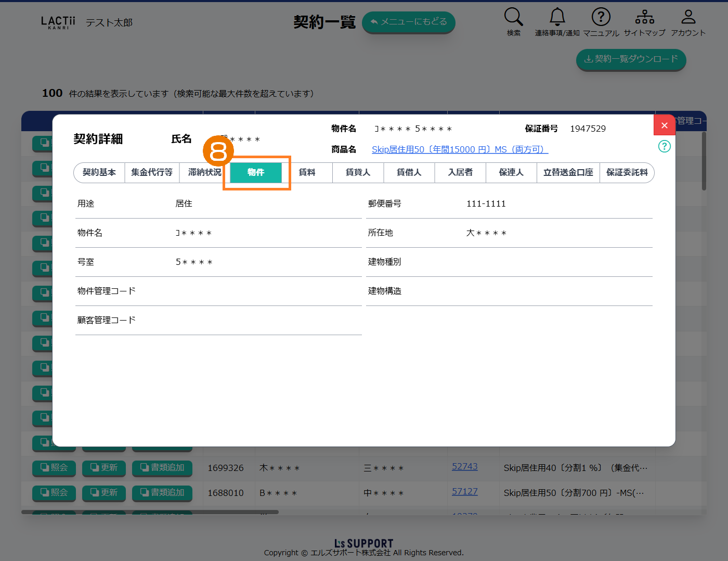Download the contract list via 契約一覧ダウンロード
The width and height of the screenshot is (728, 561).
(631, 59)
